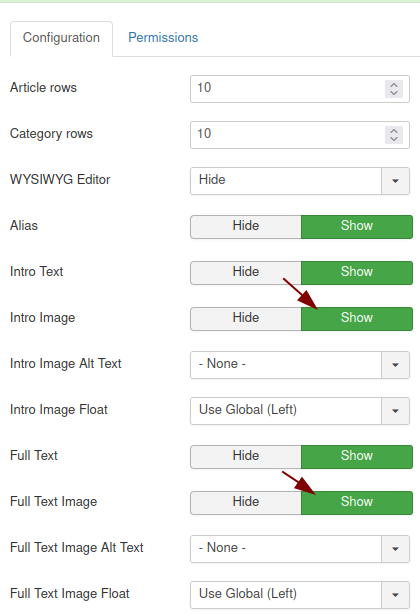The height and width of the screenshot is (616, 420).
Task: Switch to the Permissions tab
Action: coord(163,38)
